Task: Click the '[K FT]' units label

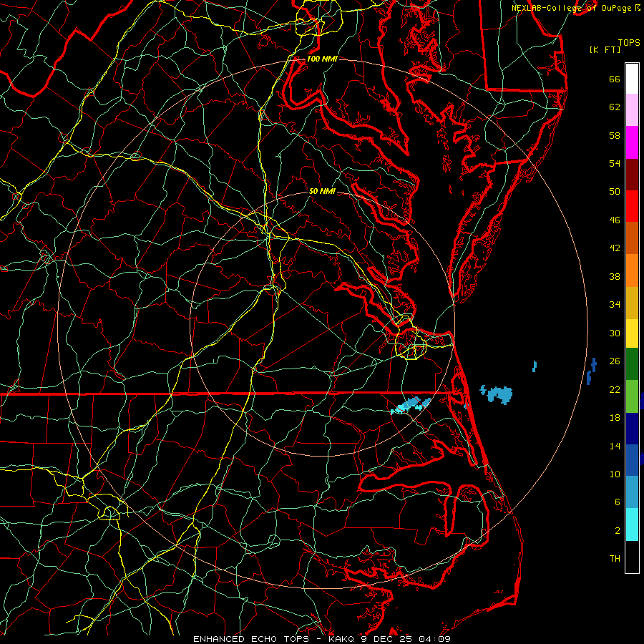Action: (x=605, y=49)
